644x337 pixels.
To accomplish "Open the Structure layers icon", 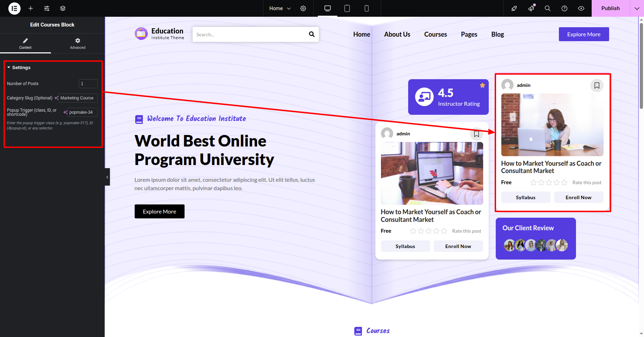I will pos(63,8).
